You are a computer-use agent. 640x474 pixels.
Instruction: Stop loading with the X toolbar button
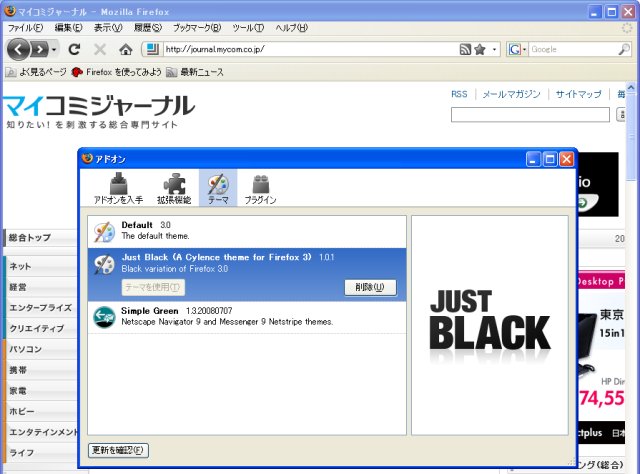point(100,50)
